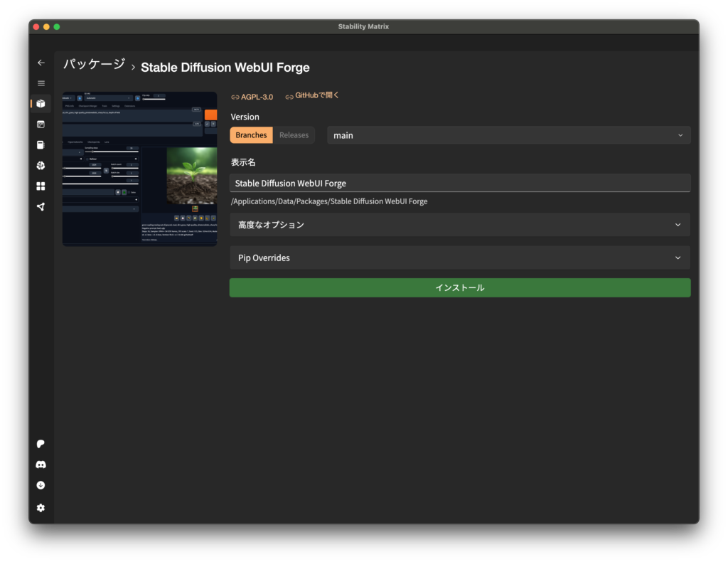Click the パッケージ breadcrumb
728x562 pixels.
click(x=94, y=65)
